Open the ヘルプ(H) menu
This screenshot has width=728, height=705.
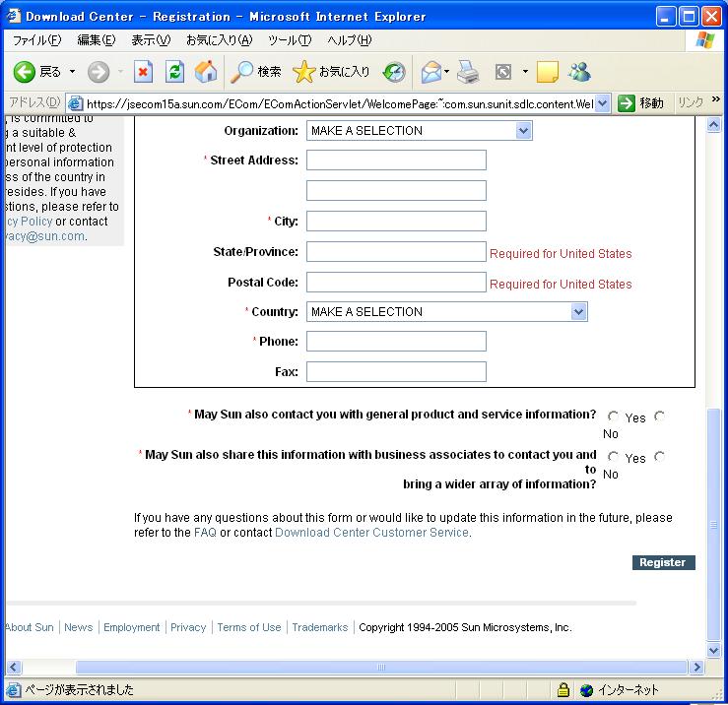(x=349, y=40)
